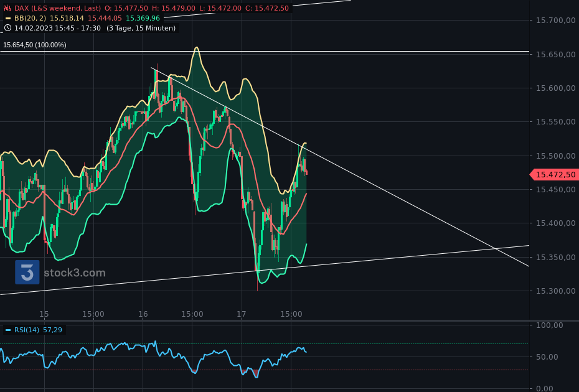Image resolution: width=579 pixels, height=392 pixels.
Task: Open the clock icon for timeframe settings
Action: coord(7,27)
